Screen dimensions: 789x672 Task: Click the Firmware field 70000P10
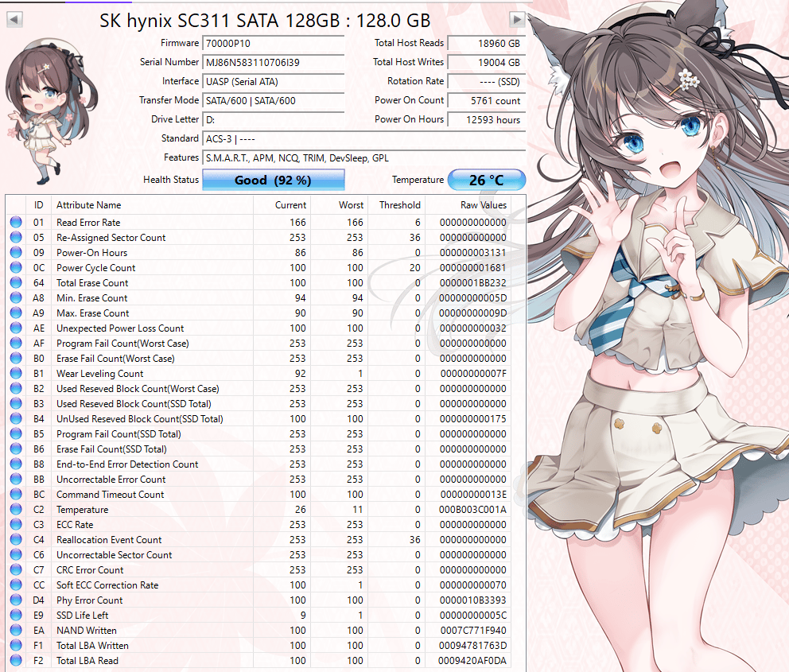[274, 43]
